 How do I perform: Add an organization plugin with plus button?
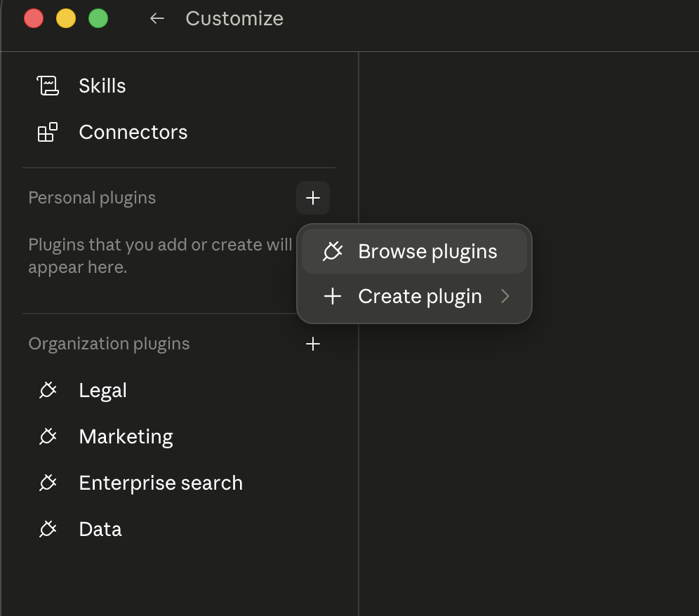tap(313, 344)
